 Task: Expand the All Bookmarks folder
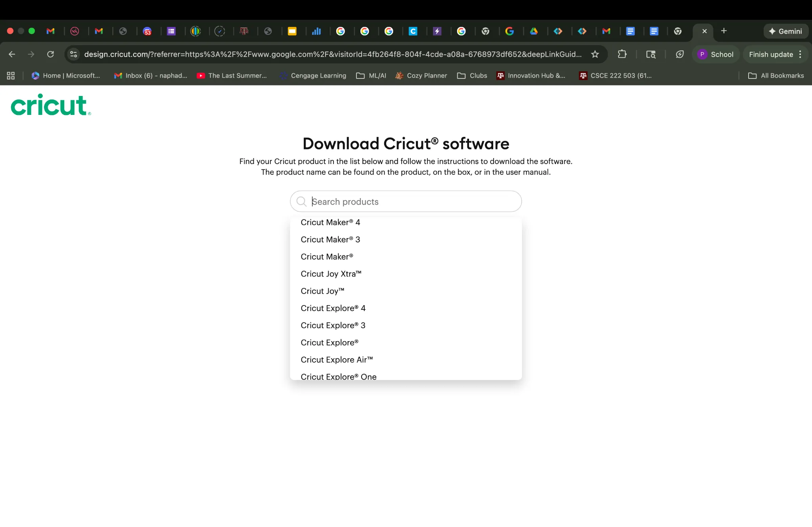point(776,76)
